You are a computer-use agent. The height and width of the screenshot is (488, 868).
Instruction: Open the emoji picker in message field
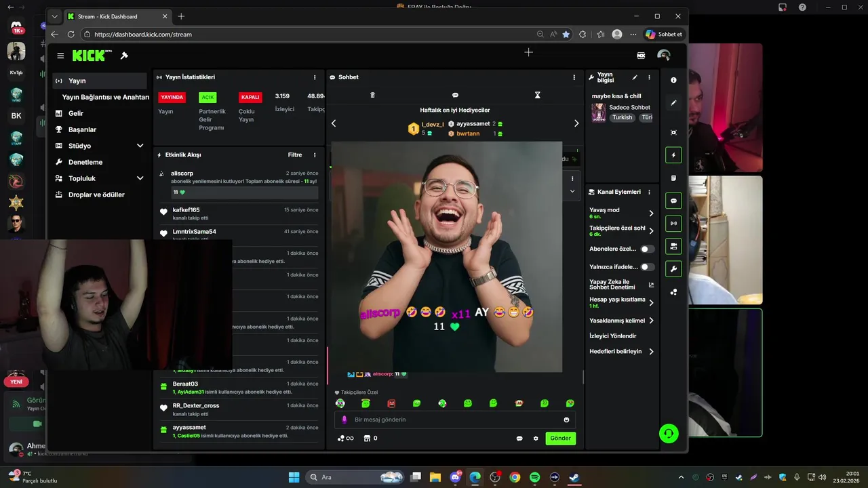[x=567, y=420]
